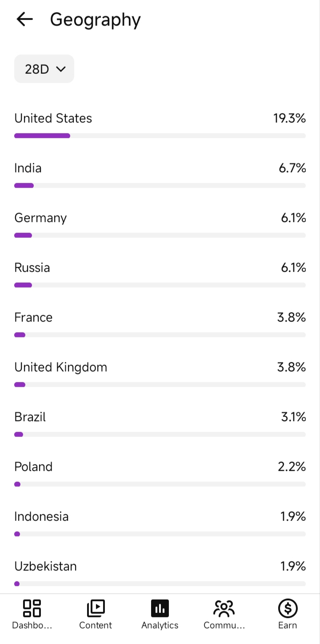The width and height of the screenshot is (320, 644).
Task: Open the Content video icon
Action: (x=96, y=608)
